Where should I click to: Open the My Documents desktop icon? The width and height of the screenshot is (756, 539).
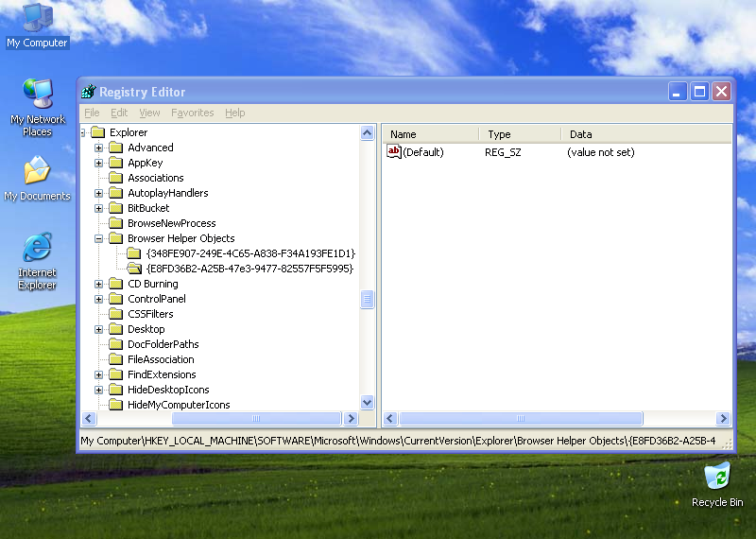[37, 172]
